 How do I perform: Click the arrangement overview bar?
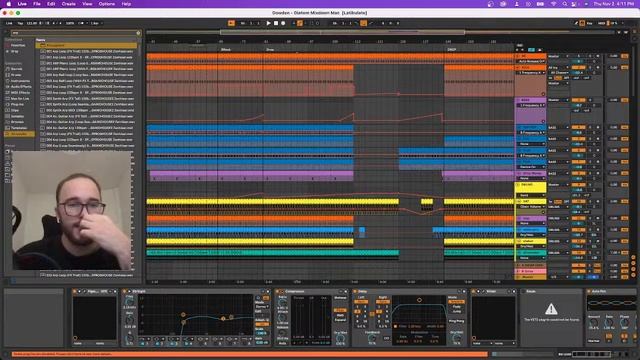(342, 32)
